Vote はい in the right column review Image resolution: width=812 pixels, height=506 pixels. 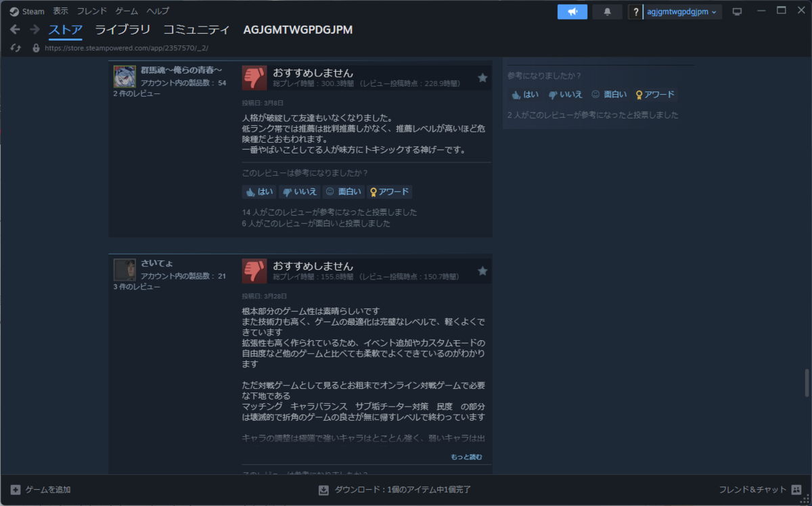point(525,94)
